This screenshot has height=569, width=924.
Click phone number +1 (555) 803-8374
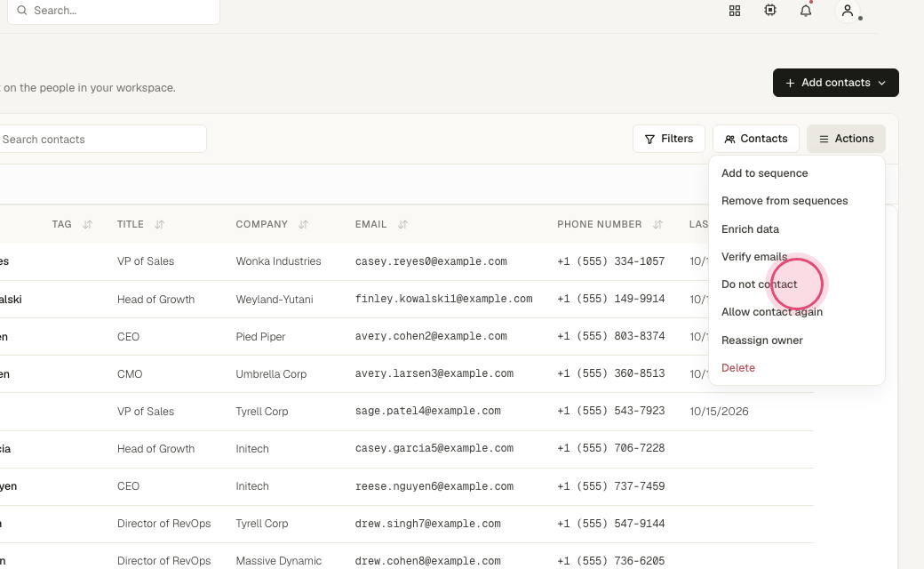coord(611,336)
